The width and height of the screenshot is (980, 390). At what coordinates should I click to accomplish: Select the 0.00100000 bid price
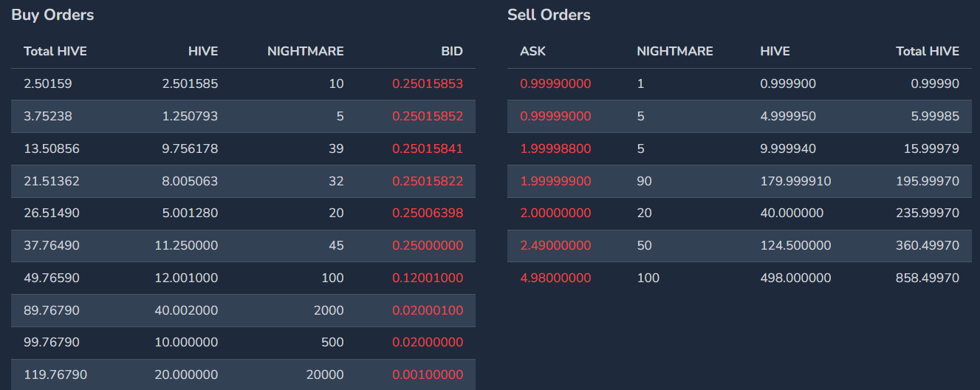click(428, 374)
